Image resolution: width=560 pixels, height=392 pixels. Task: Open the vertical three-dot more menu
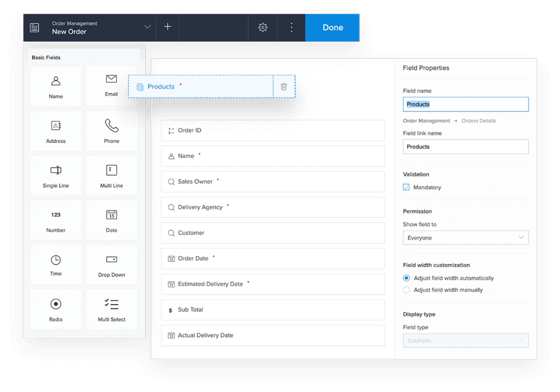(292, 27)
